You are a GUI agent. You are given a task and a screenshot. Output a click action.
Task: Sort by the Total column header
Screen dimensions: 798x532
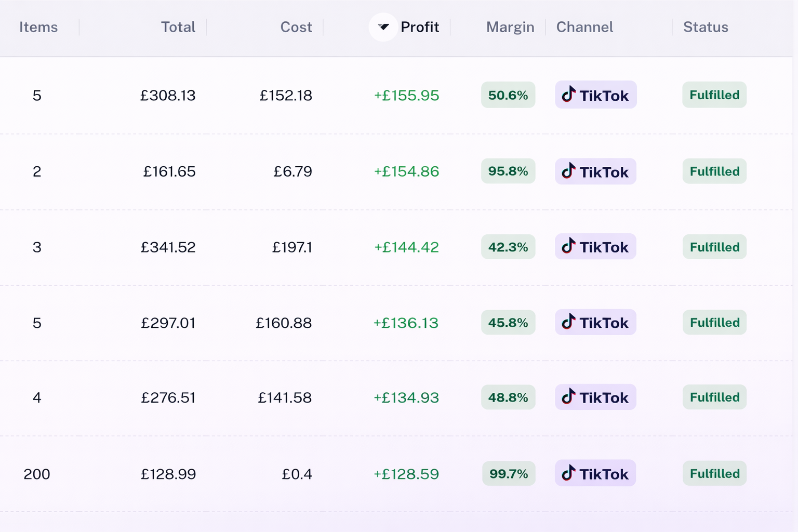coord(178,27)
